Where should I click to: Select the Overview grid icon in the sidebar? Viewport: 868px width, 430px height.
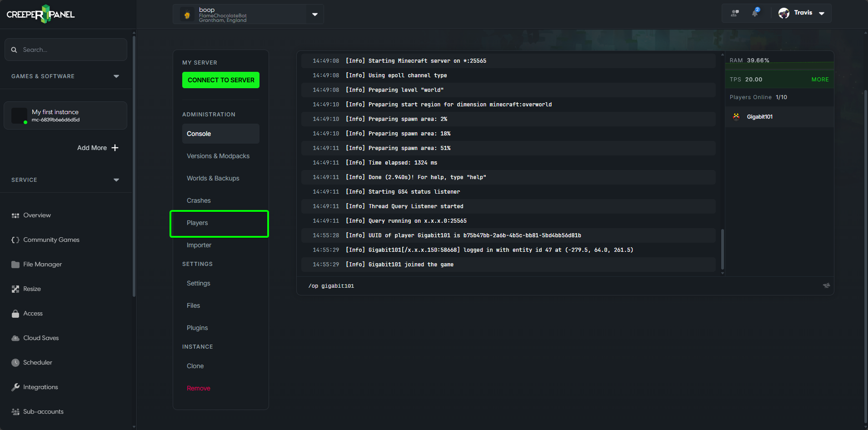point(15,215)
